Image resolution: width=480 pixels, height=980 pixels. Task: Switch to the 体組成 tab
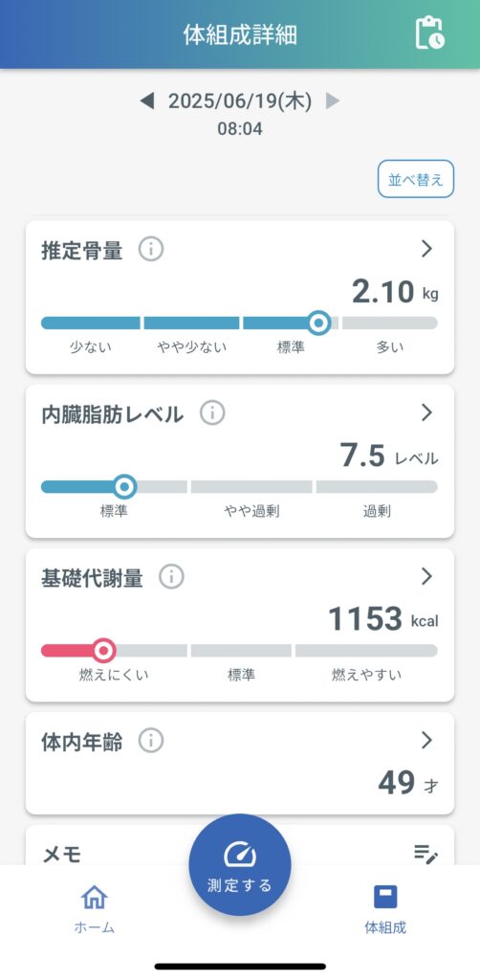(385, 909)
